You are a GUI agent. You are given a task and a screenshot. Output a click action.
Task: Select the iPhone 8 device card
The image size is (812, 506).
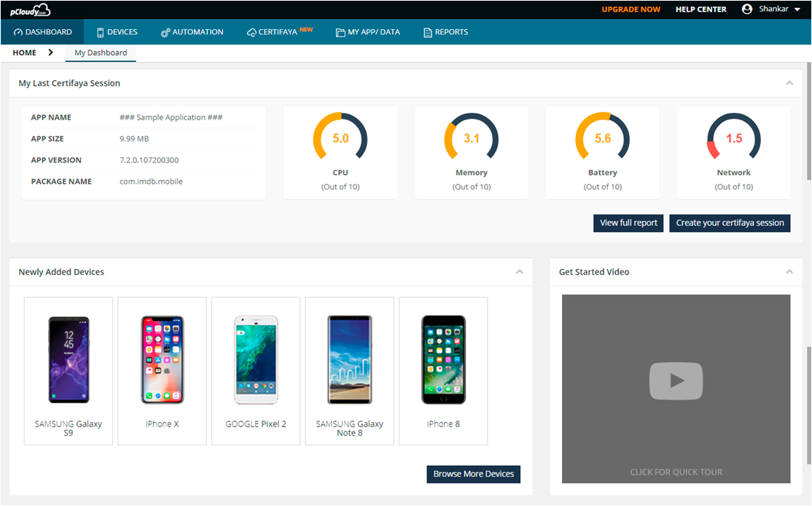[443, 371]
